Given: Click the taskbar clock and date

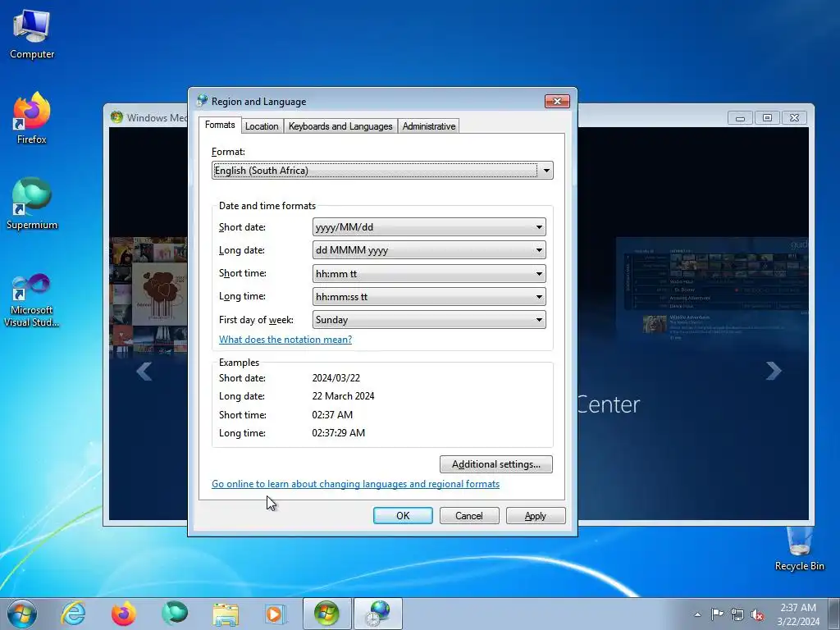Looking at the screenshot, I should 798,614.
